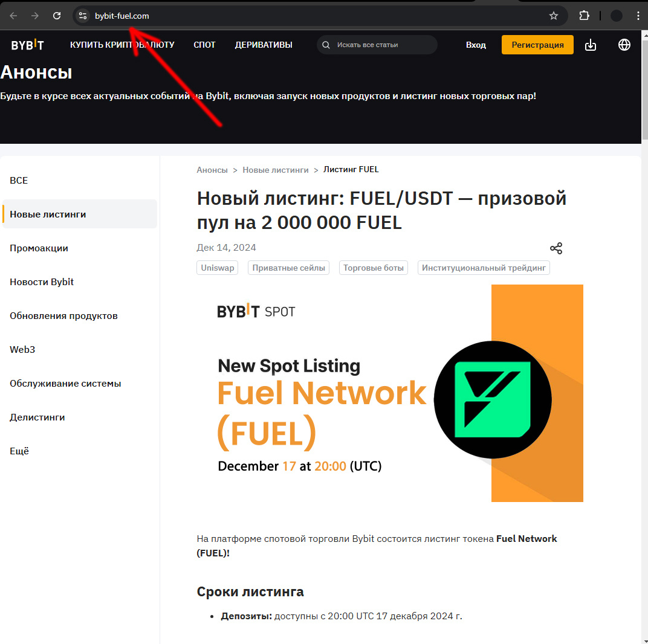
Task: Click "Анонсы" breadcrumb link
Action: [x=212, y=170]
